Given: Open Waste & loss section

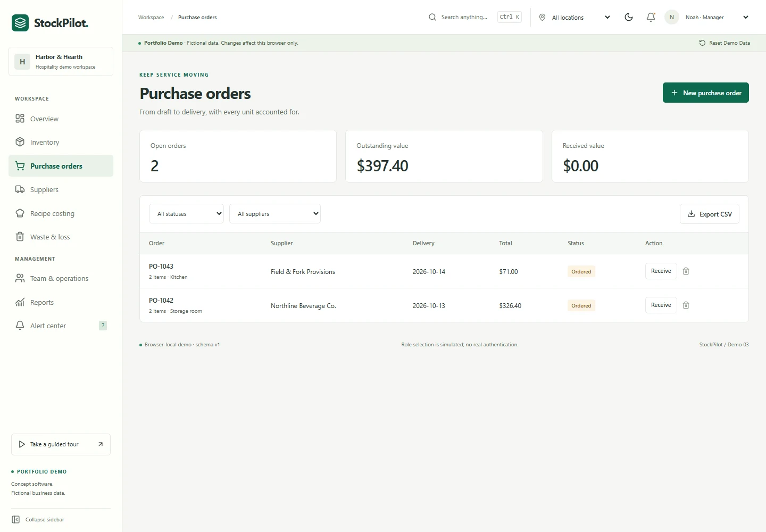Looking at the screenshot, I should [x=61, y=237].
